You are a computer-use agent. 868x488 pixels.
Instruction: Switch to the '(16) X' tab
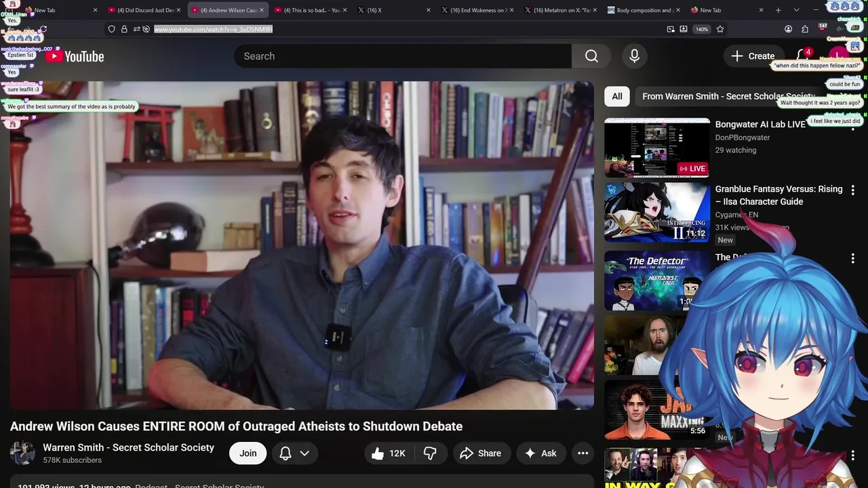[x=393, y=10]
